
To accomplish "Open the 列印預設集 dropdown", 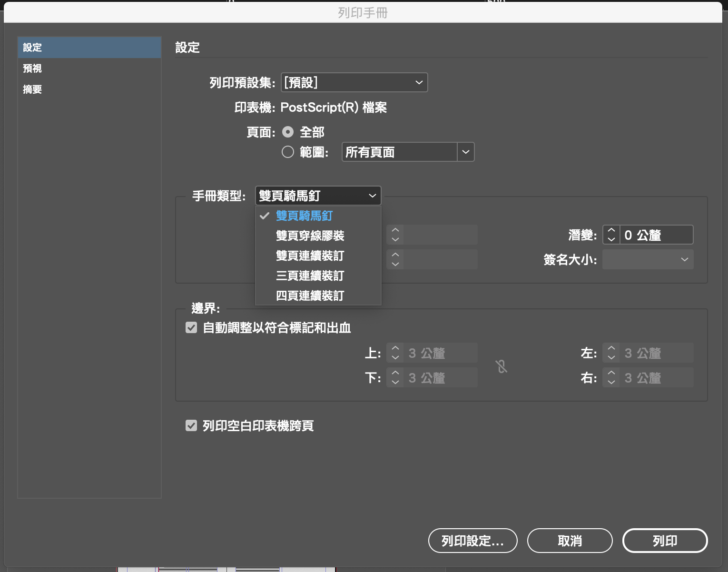I will coord(354,82).
